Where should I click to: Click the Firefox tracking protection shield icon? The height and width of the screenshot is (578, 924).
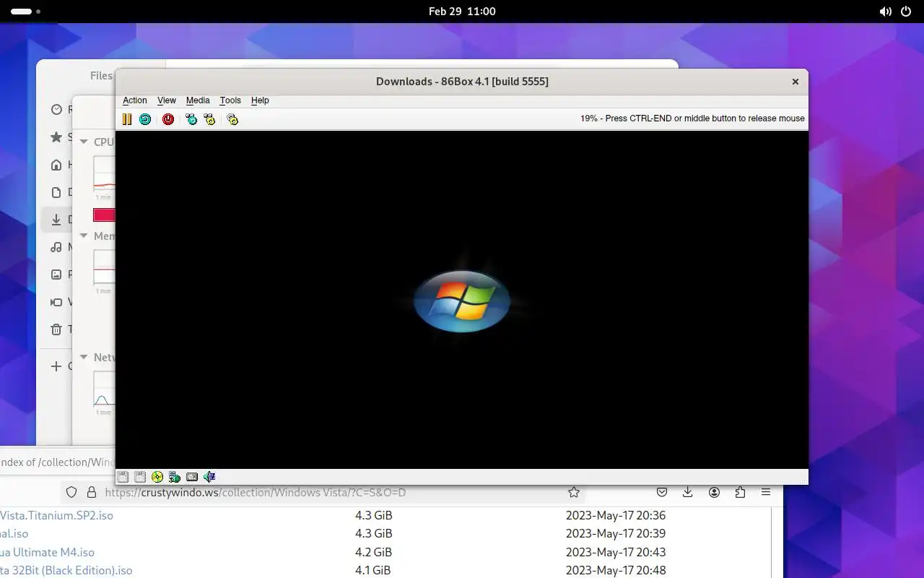[x=71, y=492]
